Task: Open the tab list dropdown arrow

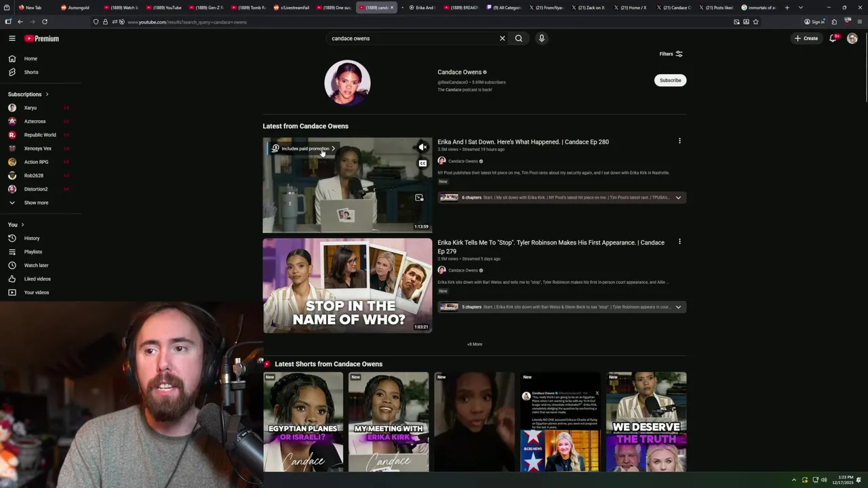Action: (x=801, y=7)
